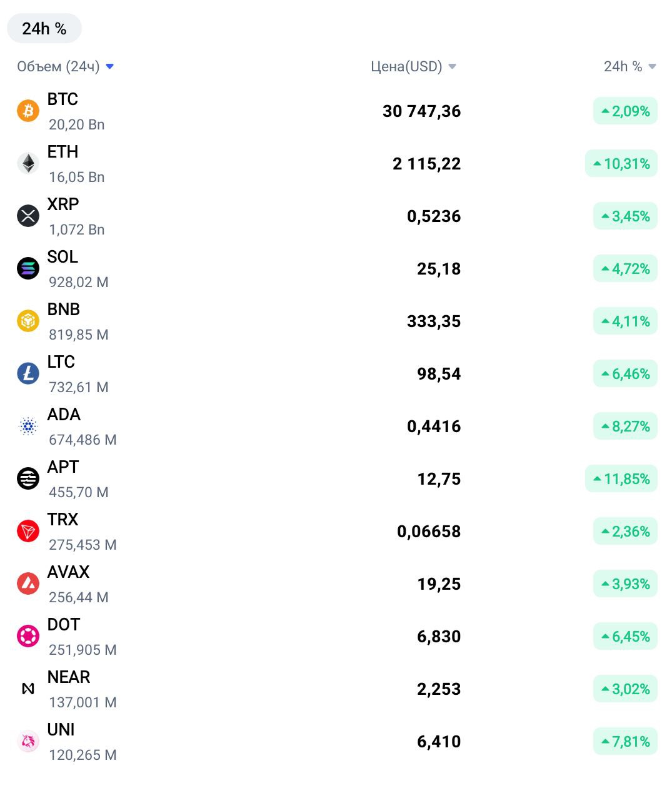Select the XRP logo icon

coord(28,216)
